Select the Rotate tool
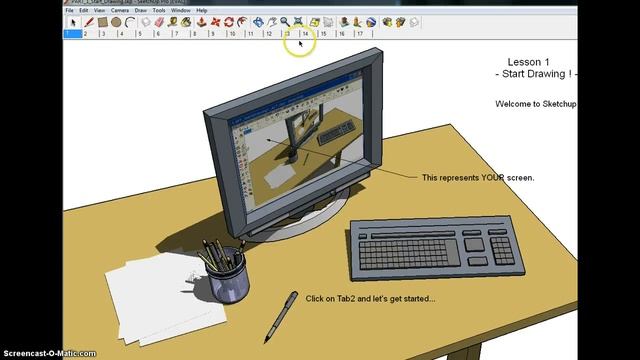This screenshot has width=640, height=360. (229, 22)
